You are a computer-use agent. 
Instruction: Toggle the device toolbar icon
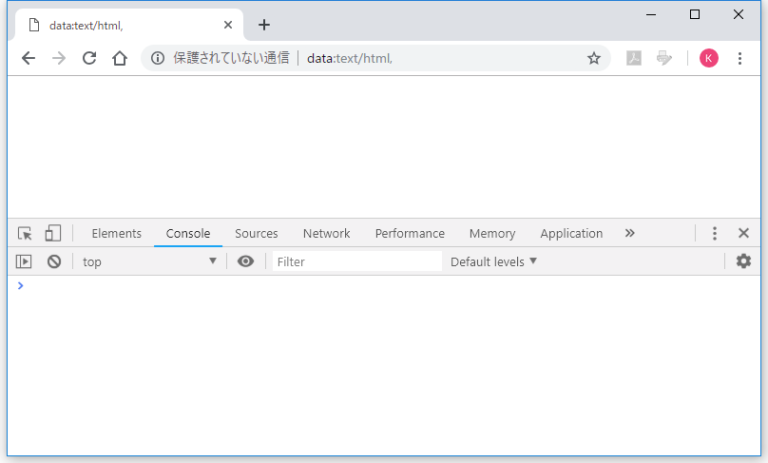53,233
